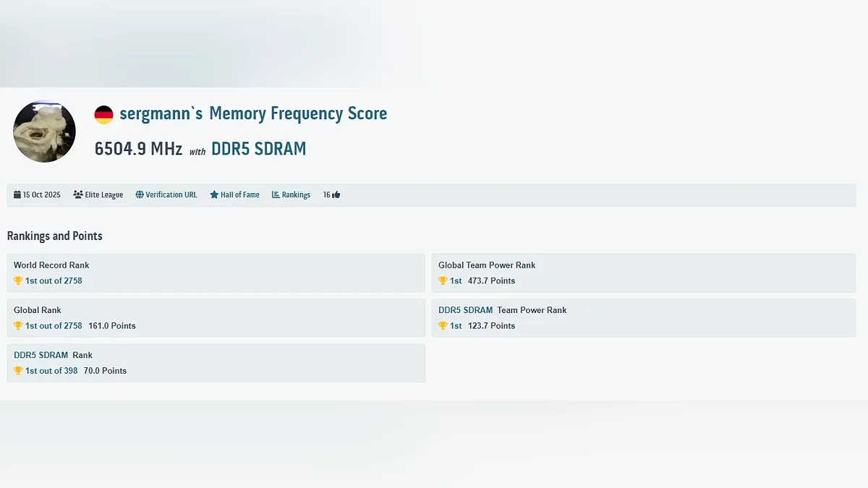This screenshot has width=868, height=488.
Task: Click the 161.0 Points value
Action: point(112,325)
